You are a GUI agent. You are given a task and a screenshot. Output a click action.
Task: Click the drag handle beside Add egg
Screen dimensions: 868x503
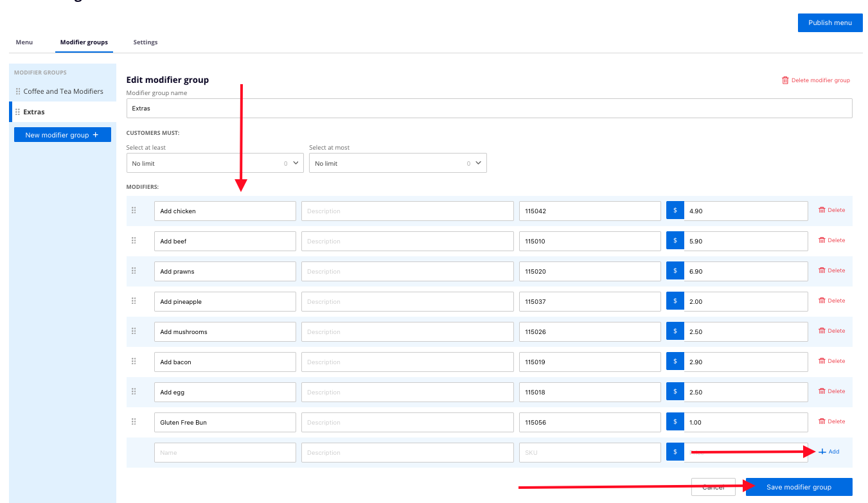tap(134, 391)
